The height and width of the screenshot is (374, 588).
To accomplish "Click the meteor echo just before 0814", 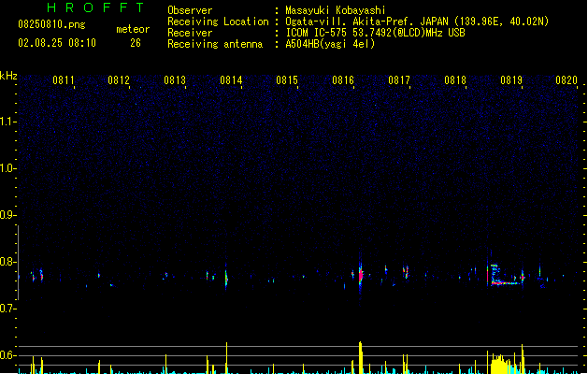I will (226, 278).
